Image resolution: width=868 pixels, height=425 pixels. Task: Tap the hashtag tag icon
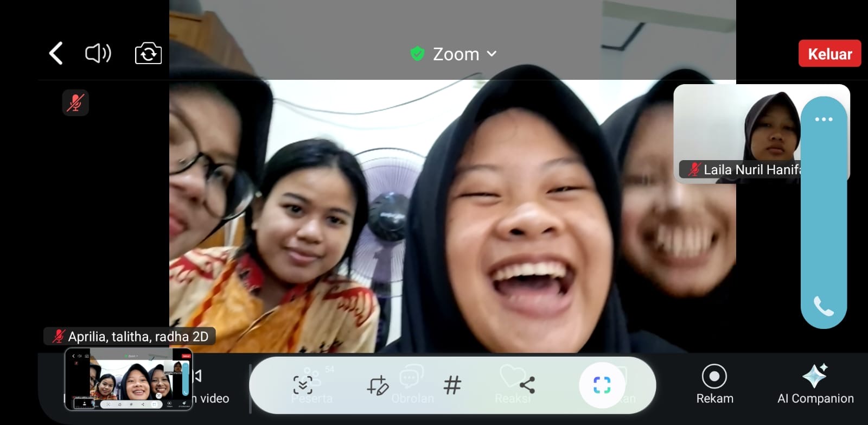coord(452,385)
